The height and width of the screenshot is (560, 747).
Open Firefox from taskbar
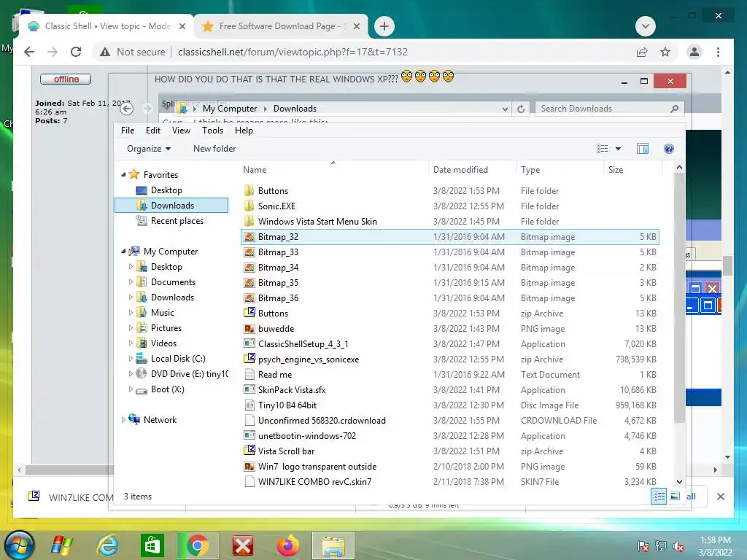pyautogui.click(x=289, y=545)
